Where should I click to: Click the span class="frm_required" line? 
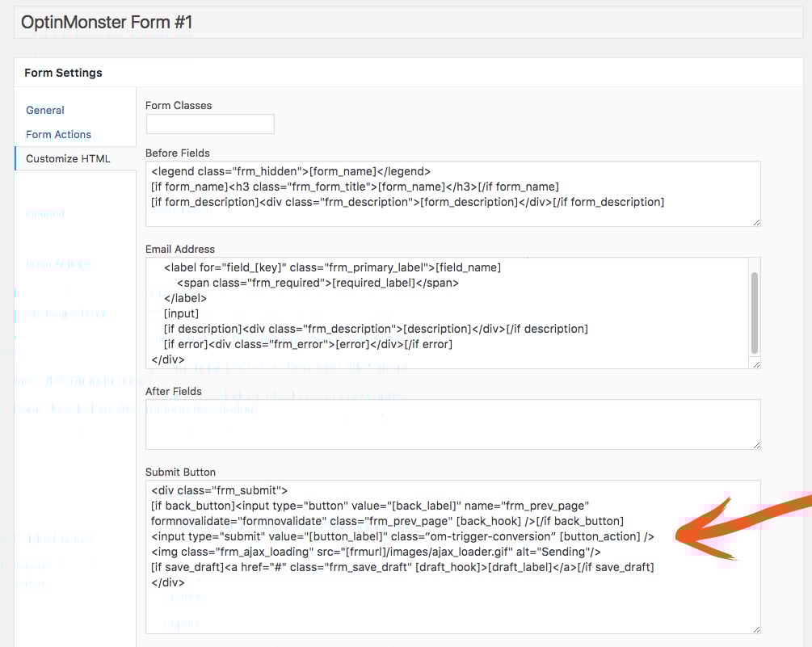[318, 284]
